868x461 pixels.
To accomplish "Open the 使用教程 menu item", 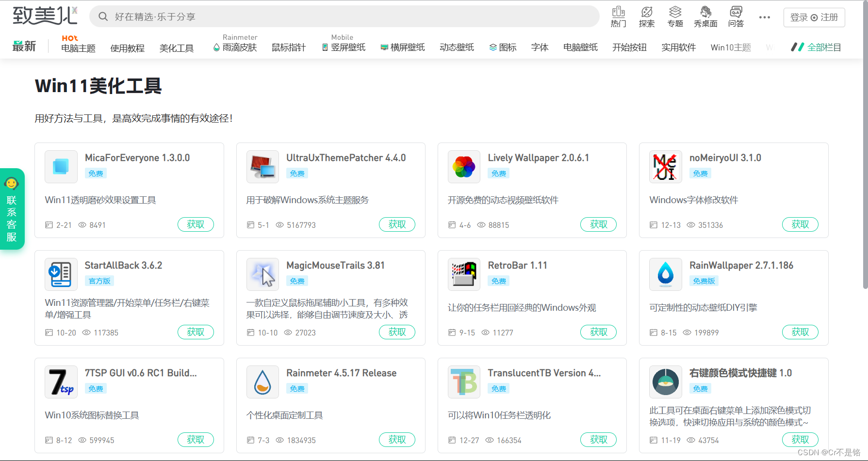I will tap(127, 48).
